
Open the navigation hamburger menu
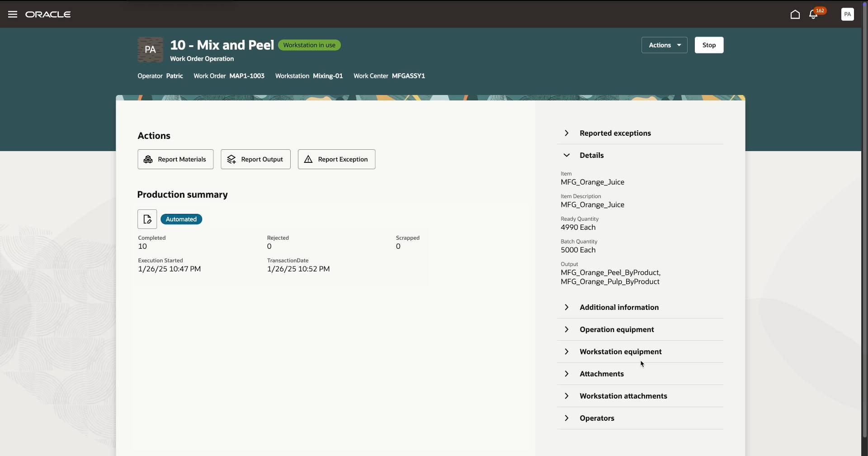(x=12, y=14)
